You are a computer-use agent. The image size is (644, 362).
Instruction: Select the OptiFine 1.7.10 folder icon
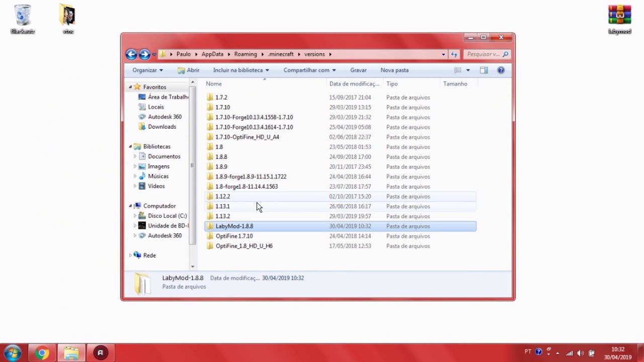(x=210, y=236)
